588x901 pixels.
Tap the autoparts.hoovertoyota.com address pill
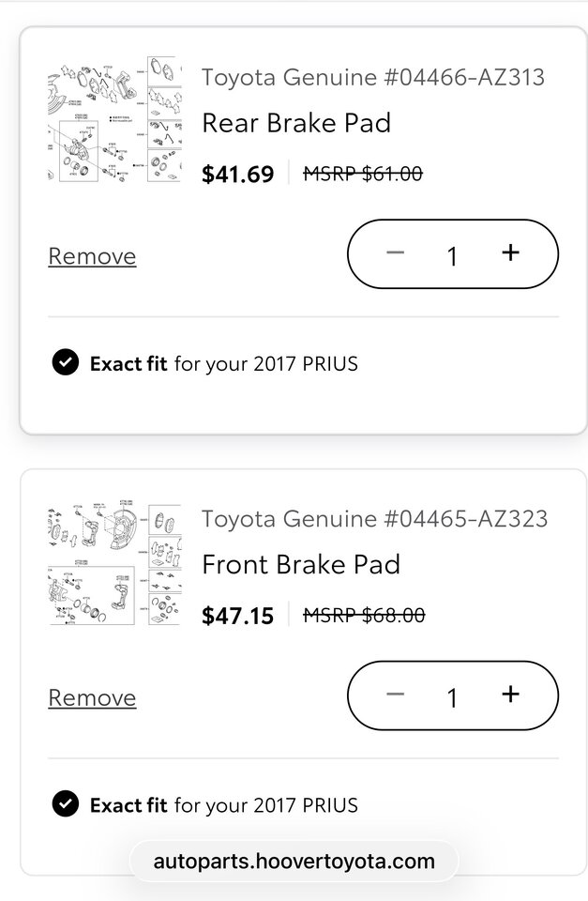294,861
